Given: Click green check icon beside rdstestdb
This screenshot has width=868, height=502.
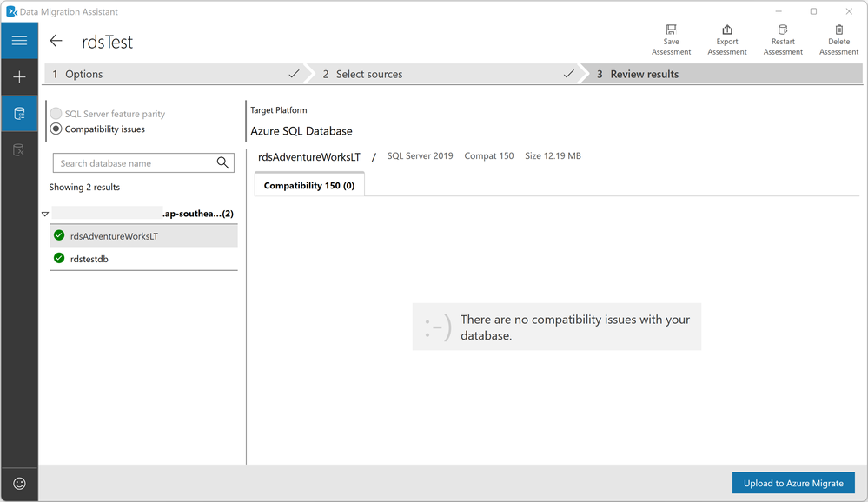Looking at the screenshot, I should click(59, 259).
